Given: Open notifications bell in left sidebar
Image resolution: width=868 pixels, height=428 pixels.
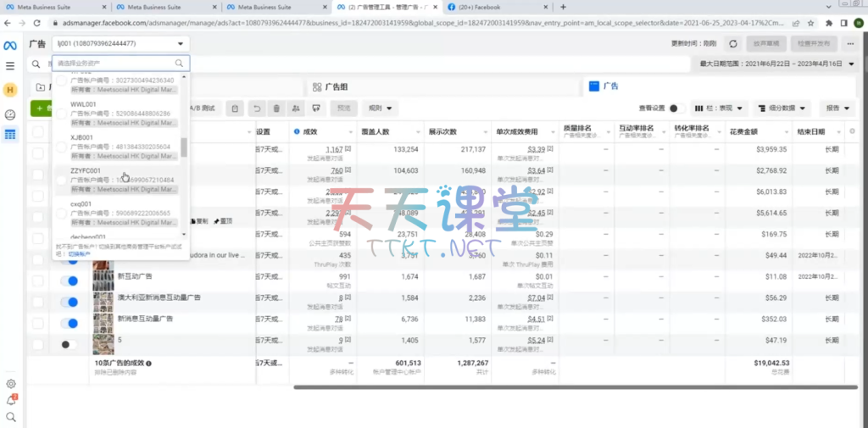Looking at the screenshot, I should 11,400.
